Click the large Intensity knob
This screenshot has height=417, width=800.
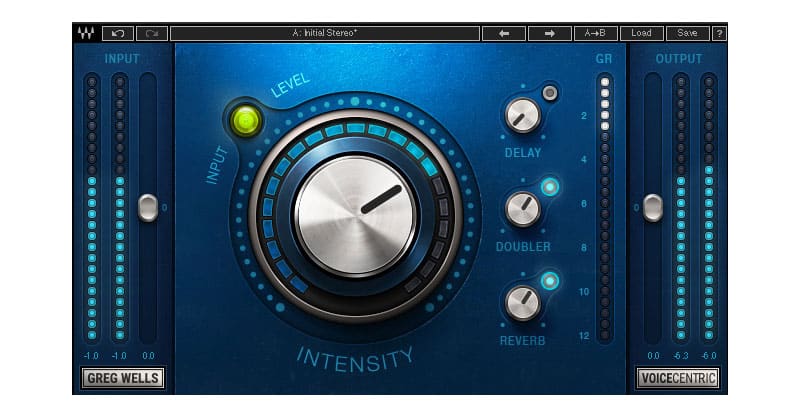[x=356, y=216]
